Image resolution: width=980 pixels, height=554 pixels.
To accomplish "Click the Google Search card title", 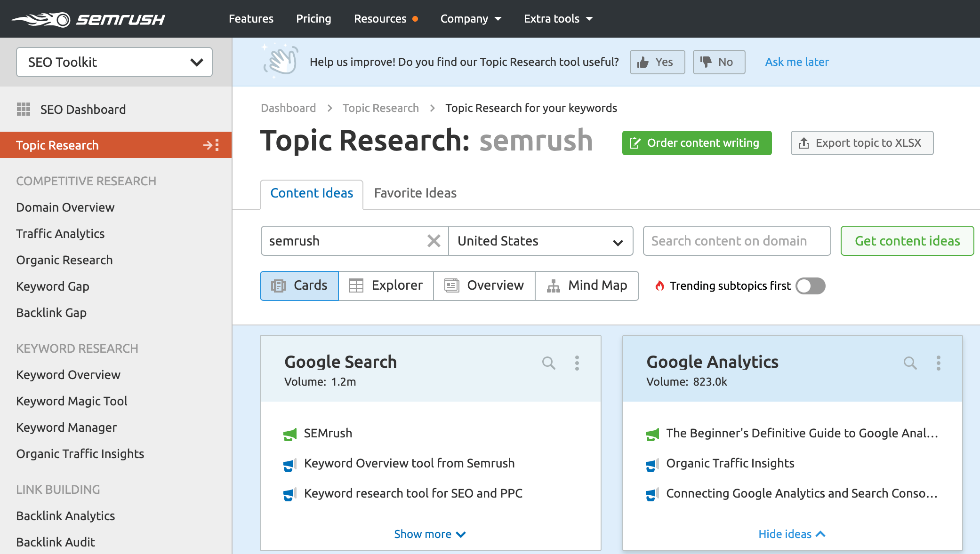I will [x=340, y=362].
